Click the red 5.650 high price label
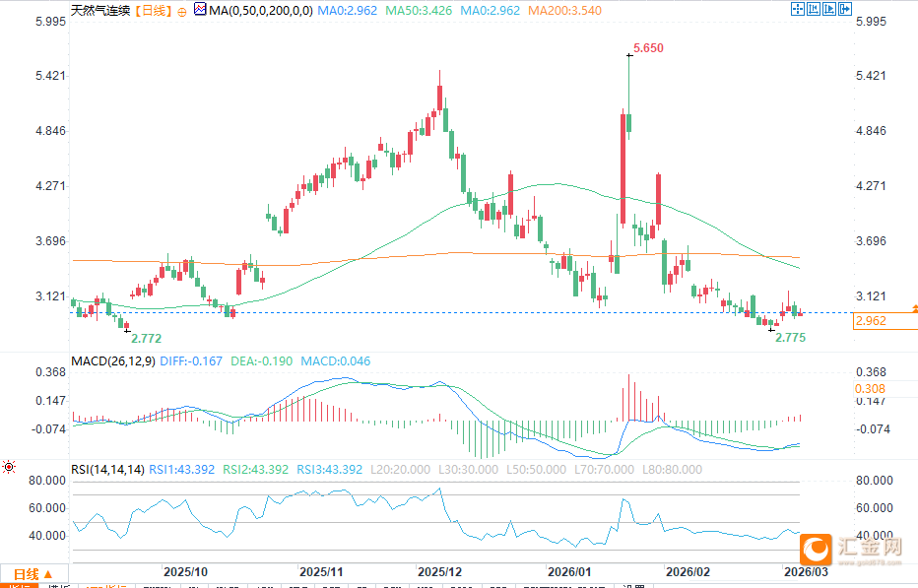The height and width of the screenshot is (588, 918). pyautogui.click(x=648, y=48)
